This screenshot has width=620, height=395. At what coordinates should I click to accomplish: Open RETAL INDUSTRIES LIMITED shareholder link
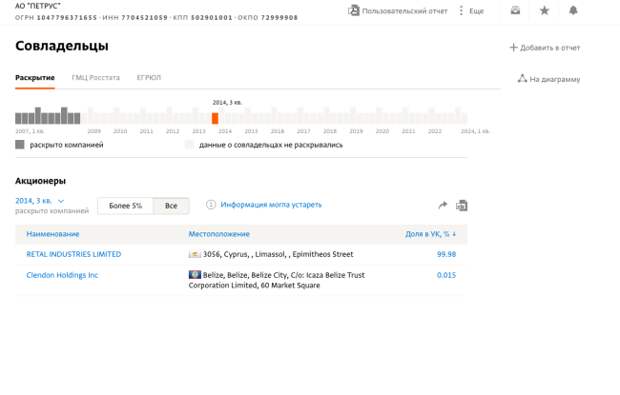[74, 254]
